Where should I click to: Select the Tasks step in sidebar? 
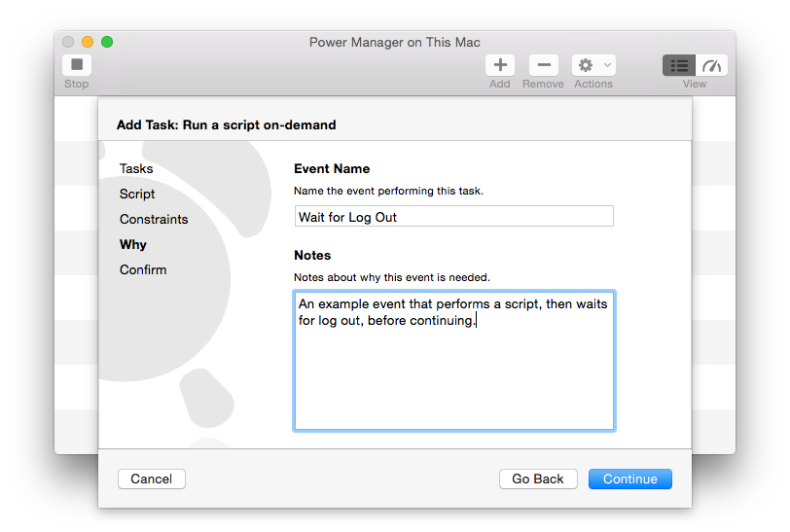[136, 169]
